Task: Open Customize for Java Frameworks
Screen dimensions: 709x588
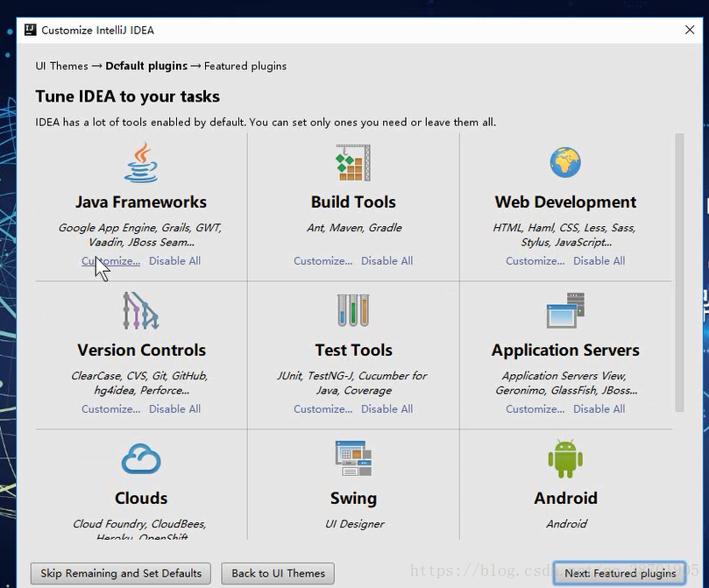Action: pos(110,261)
